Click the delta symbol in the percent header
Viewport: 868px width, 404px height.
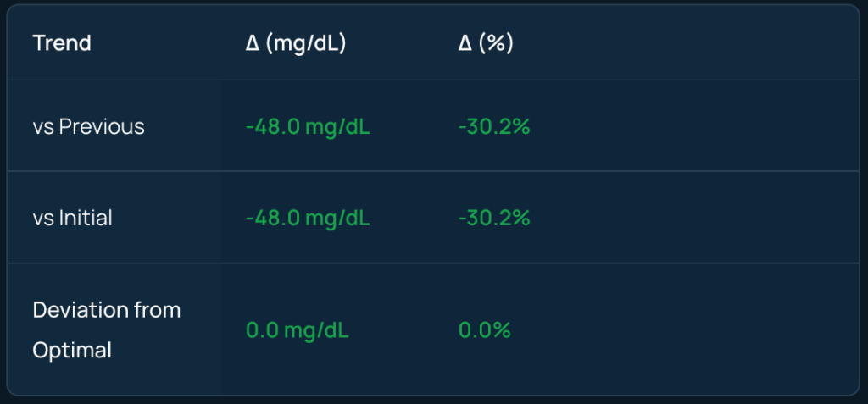(x=465, y=43)
